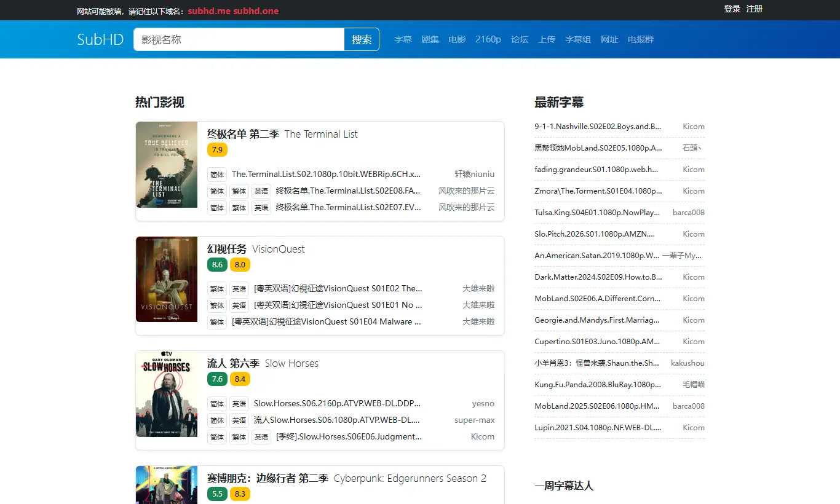This screenshot has width=840, height=504.
Task: Click 登录 to log in
Action: 732,9
